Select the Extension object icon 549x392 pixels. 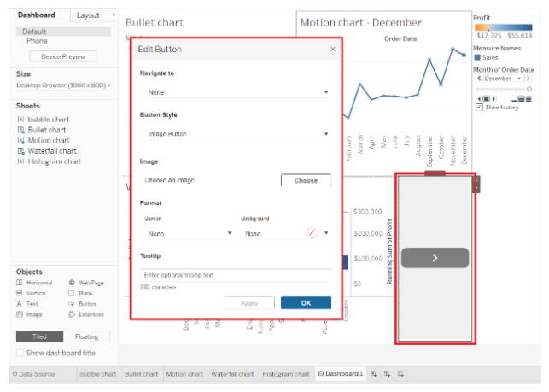pyautogui.click(x=72, y=314)
